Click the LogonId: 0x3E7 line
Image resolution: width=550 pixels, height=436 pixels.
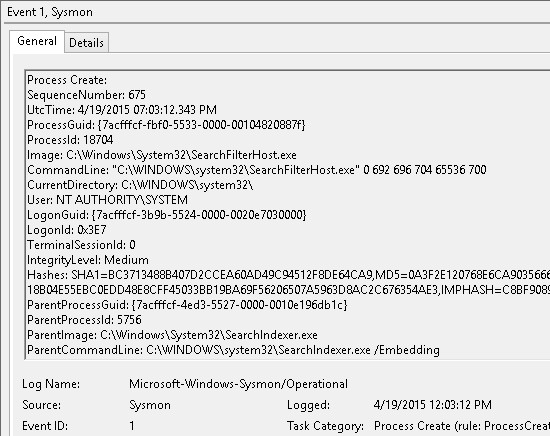click(67, 230)
